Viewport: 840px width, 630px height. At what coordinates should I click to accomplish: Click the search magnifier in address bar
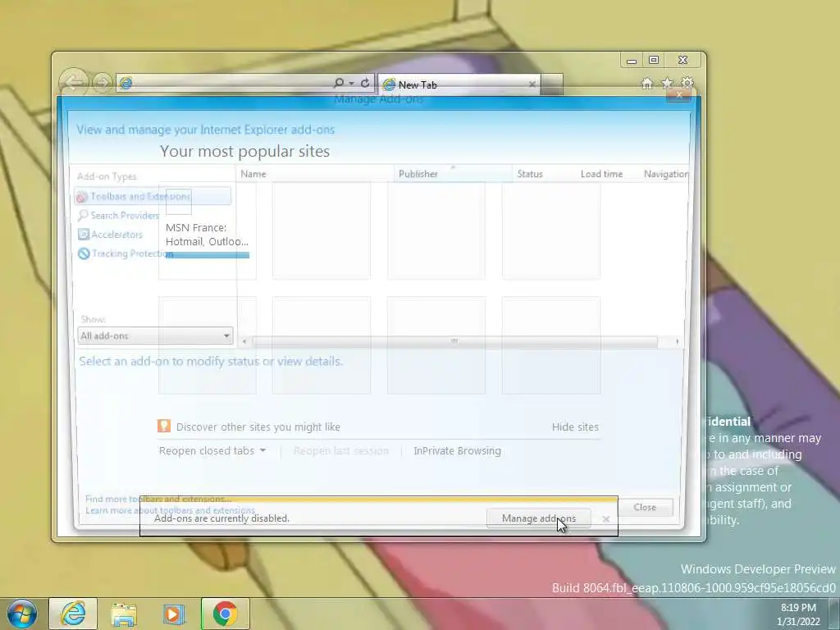[x=339, y=83]
